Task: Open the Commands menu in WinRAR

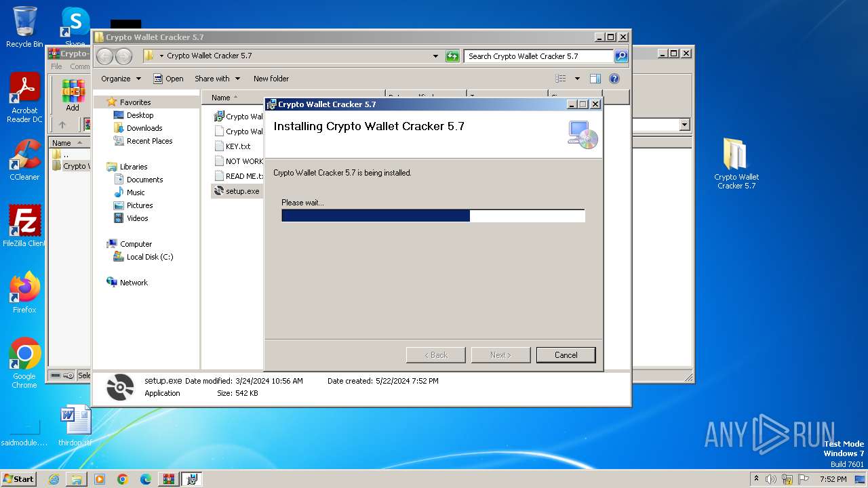Action: click(79, 66)
